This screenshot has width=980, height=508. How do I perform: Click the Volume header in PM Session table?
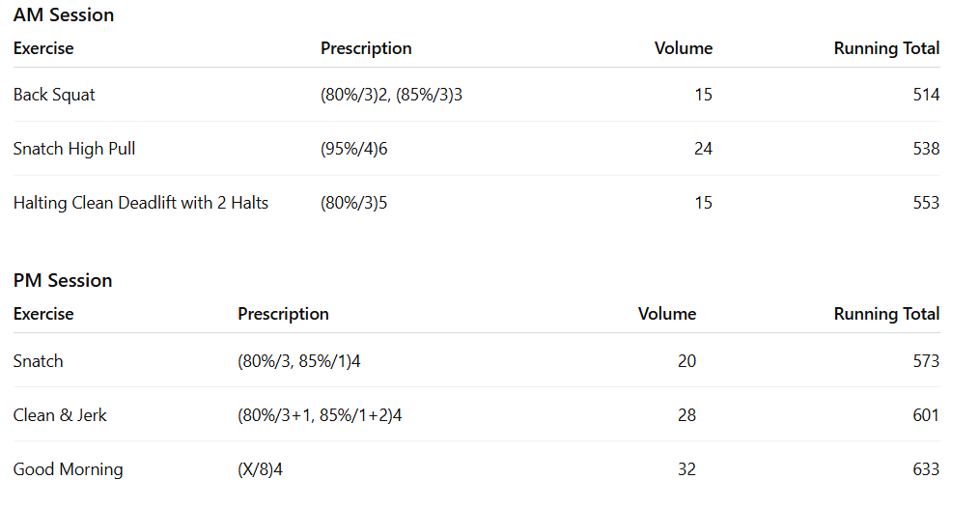pyautogui.click(x=667, y=314)
